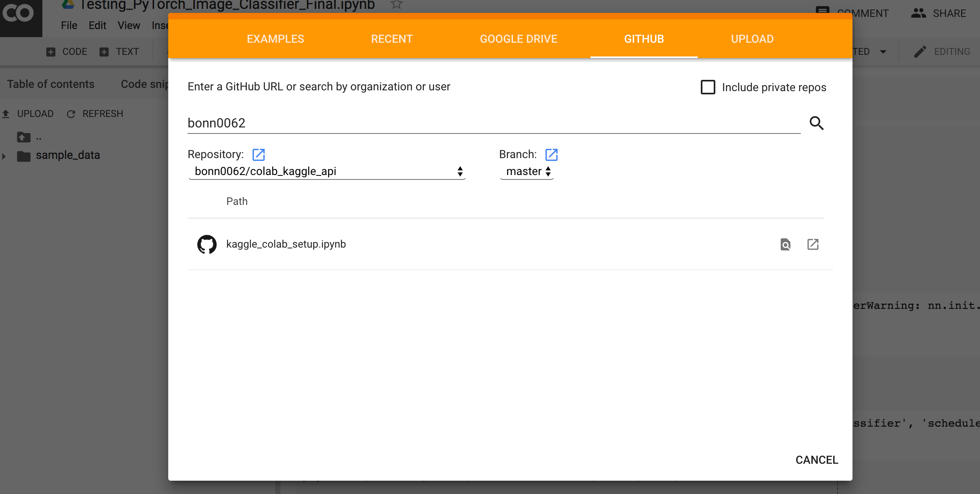Select the GITHUB tab
980x494 pixels.
(x=644, y=39)
